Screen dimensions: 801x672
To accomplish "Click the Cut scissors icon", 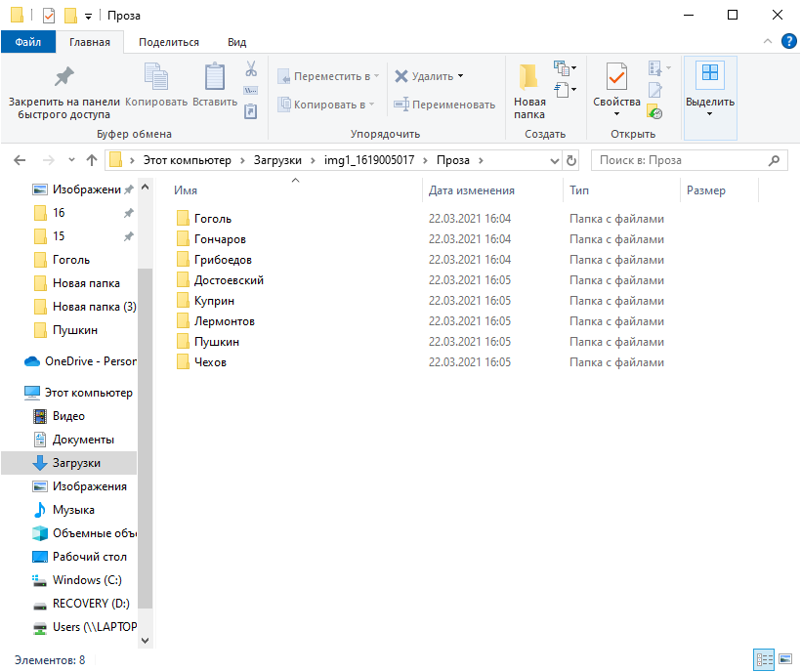I will pyautogui.click(x=251, y=68).
